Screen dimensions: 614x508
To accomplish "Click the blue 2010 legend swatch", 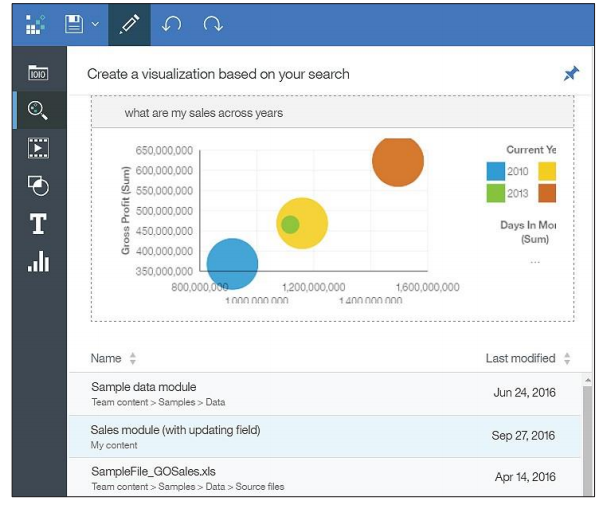I will point(495,172).
